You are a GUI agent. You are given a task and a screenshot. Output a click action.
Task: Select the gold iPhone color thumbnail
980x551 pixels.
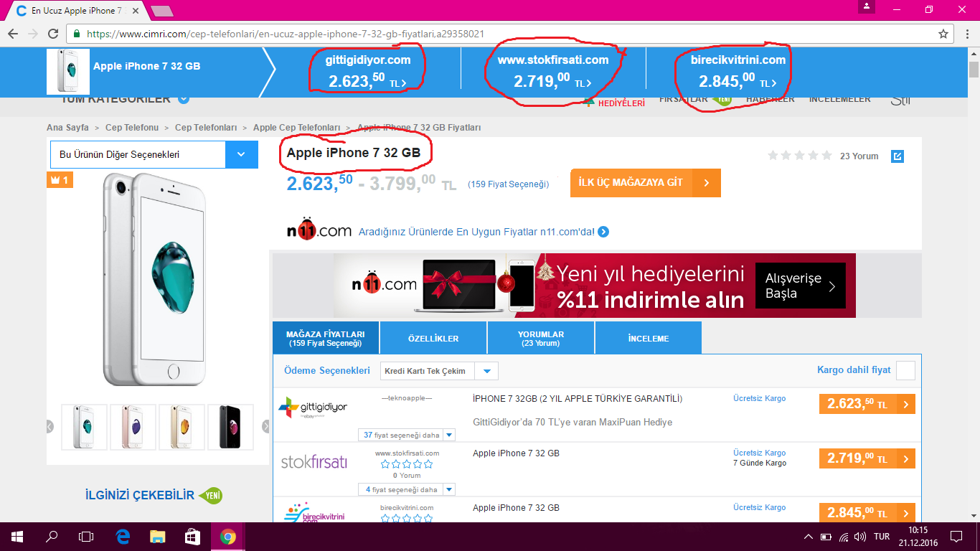182,427
